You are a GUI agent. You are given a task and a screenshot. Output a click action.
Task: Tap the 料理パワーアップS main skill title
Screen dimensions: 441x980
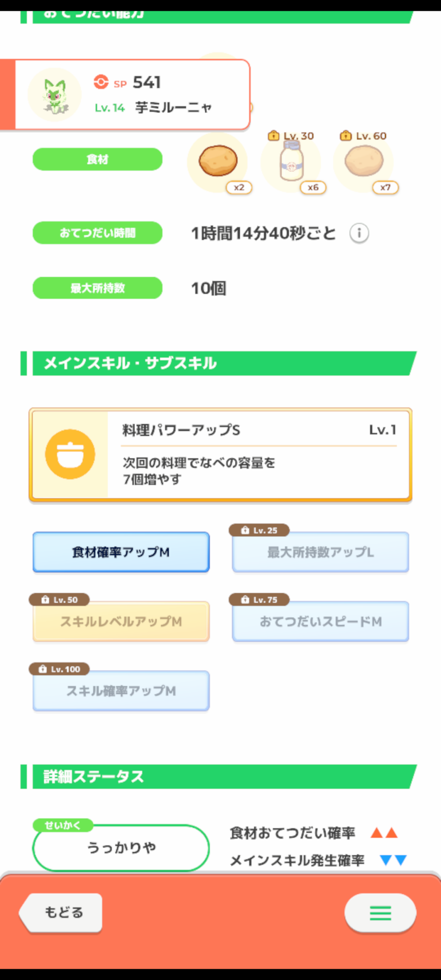click(x=181, y=430)
